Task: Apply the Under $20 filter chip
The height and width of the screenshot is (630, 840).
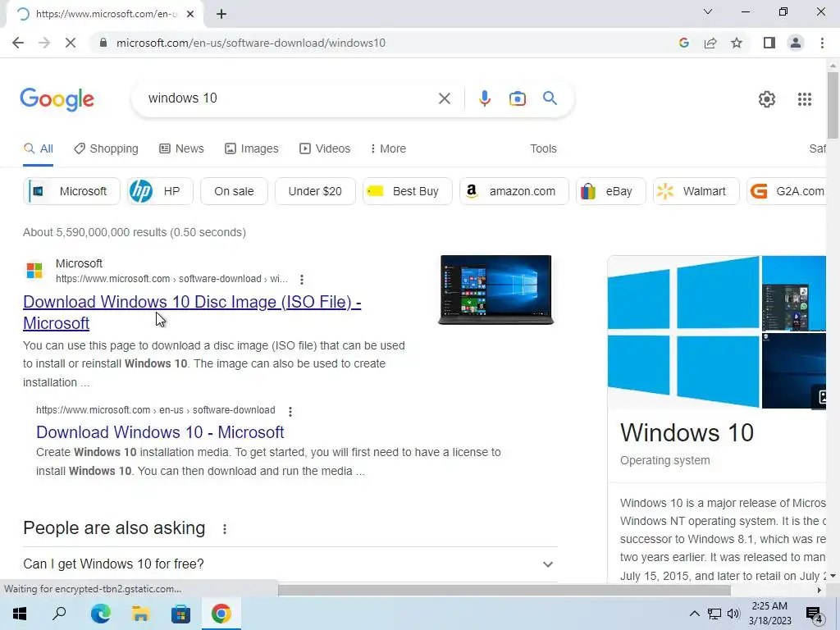Action: pyautogui.click(x=315, y=191)
